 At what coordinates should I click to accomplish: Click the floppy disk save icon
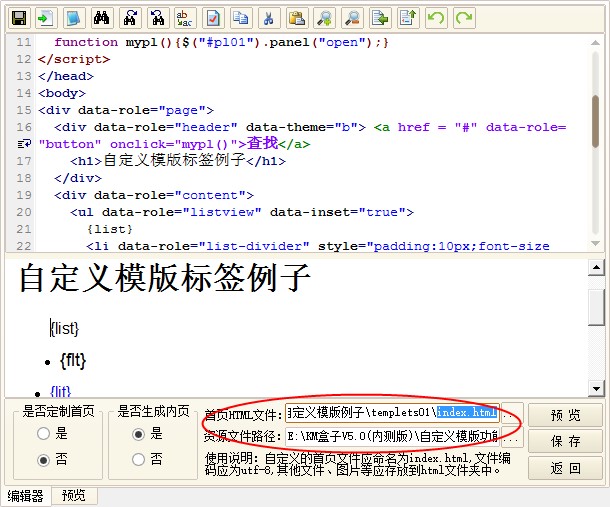coord(18,18)
